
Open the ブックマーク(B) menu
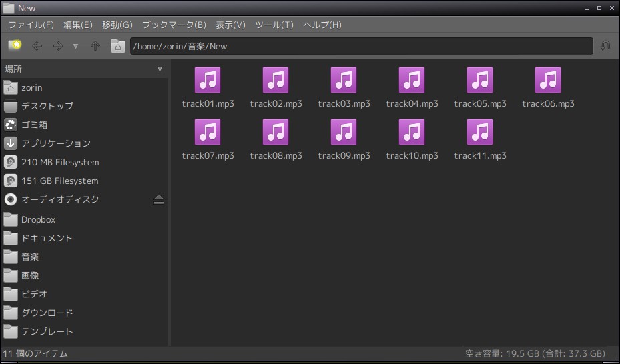[174, 25]
